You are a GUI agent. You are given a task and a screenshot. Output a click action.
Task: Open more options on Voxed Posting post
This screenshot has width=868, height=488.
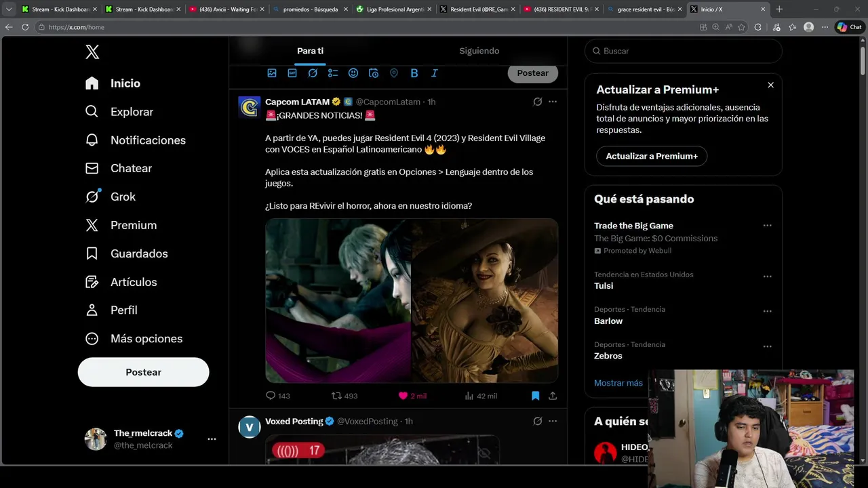[x=553, y=422]
